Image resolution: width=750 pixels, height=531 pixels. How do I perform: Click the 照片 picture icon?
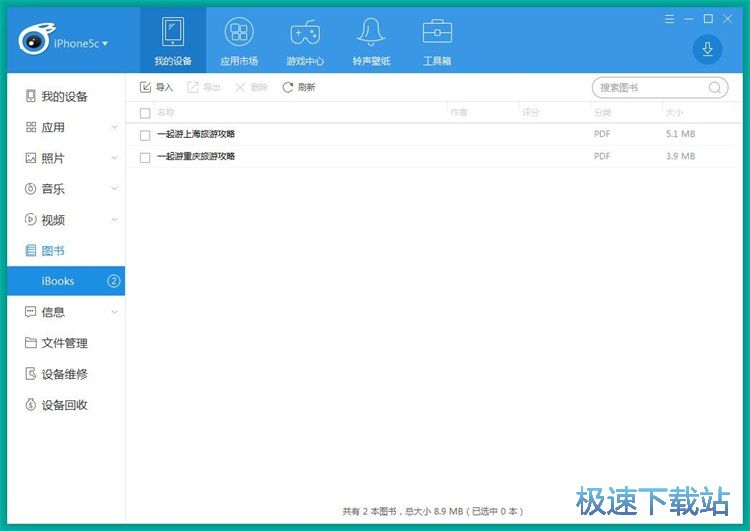click(x=31, y=158)
